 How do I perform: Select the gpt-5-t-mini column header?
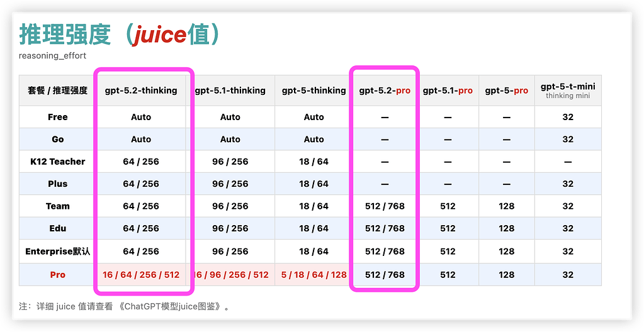[x=568, y=91]
